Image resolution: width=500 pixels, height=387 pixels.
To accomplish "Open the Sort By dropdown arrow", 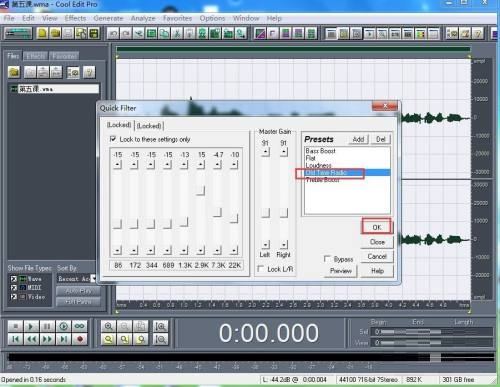I will click(x=93, y=278).
